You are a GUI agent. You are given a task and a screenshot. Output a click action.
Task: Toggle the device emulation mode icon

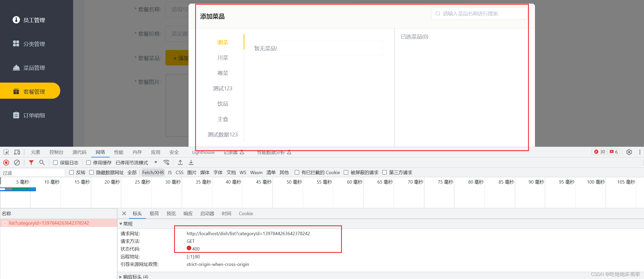click(17, 152)
